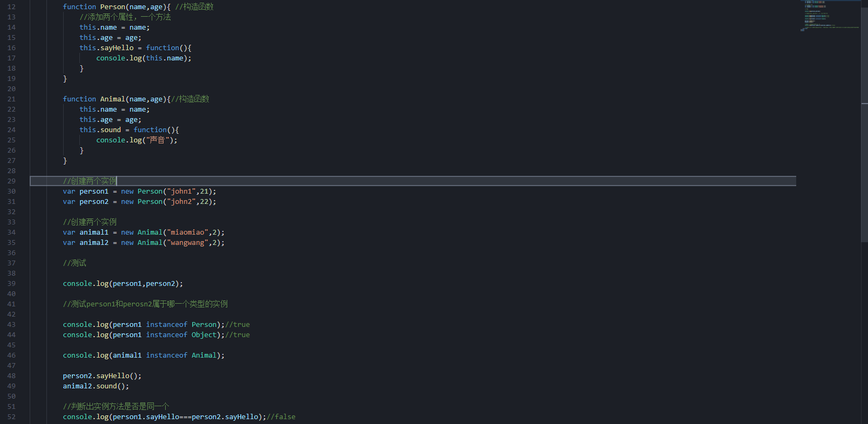868x424 pixels.
Task: Click line number 46 in gutter
Action: point(11,355)
